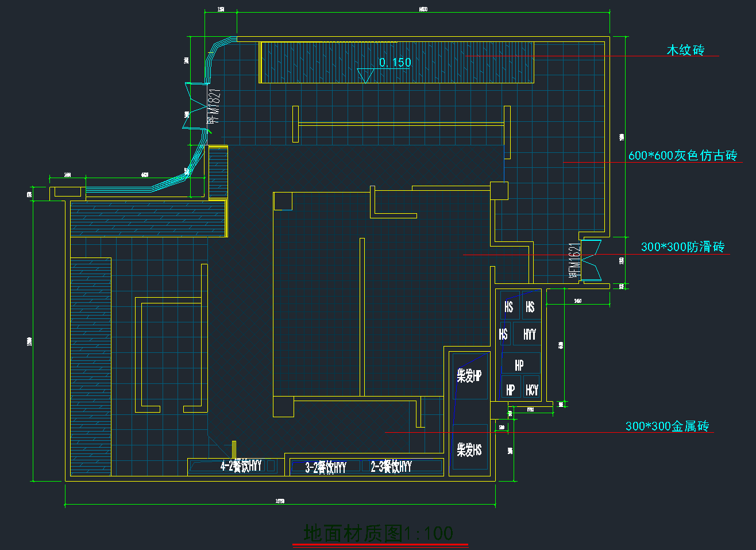Click the 300*300金属砖 material label

667,426
